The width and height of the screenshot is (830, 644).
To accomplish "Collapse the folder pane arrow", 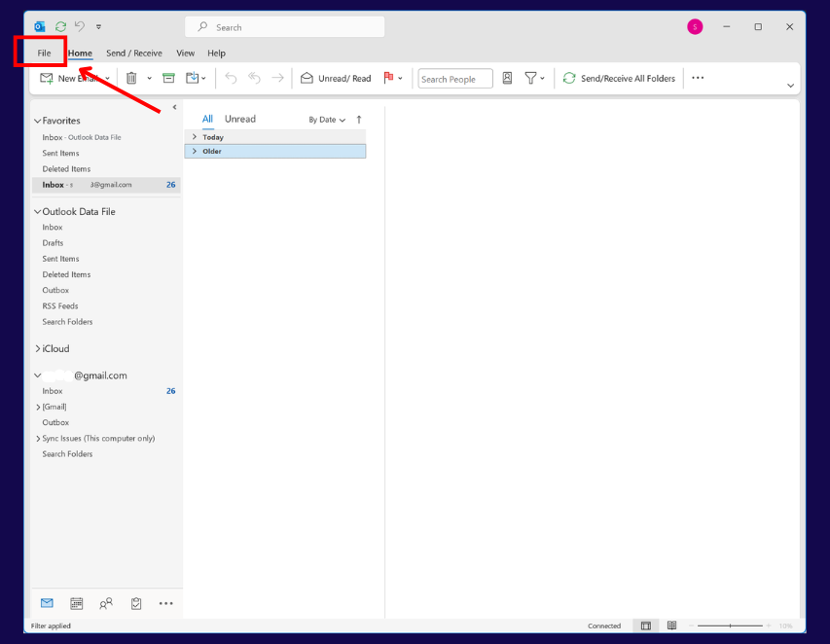I will pyautogui.click(x=175, y=107).
